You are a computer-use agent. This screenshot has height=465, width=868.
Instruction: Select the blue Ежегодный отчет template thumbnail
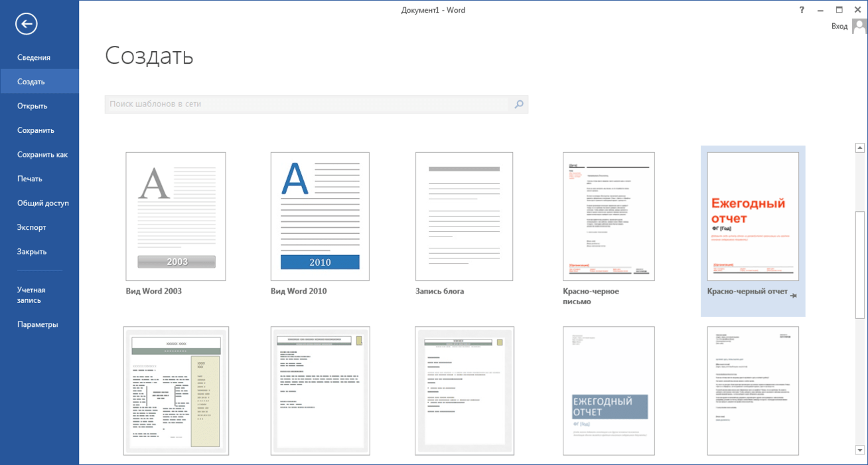[x=609, y=391]
